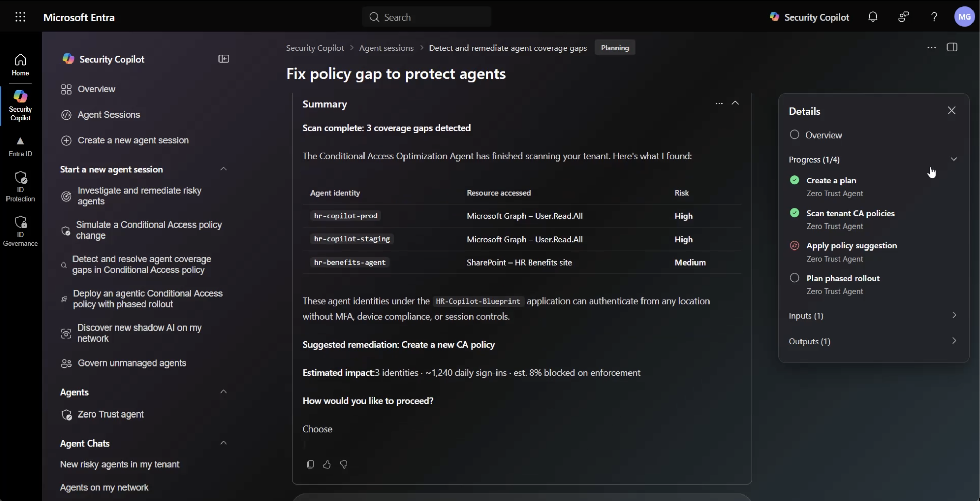980x501 pixels.
Task: Select Security Copilot in left rail
Action: 20,105
